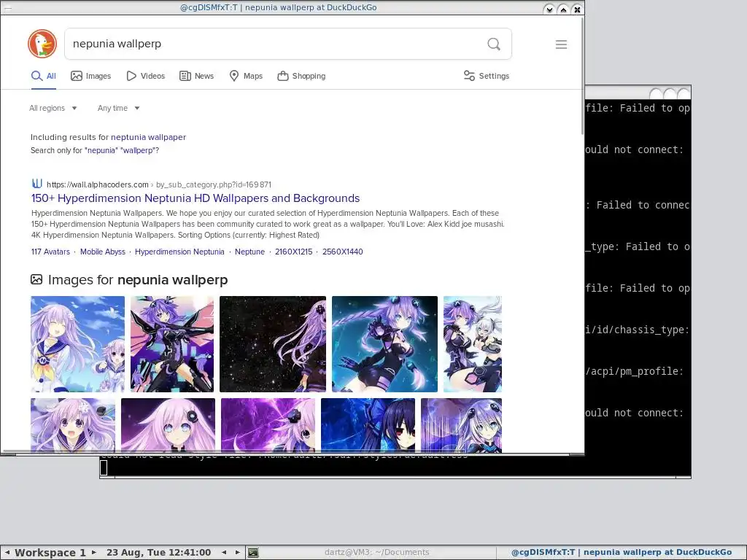Image resolution: width=747 pixels, height=560 pixels.
Task: Open third bottom-row thumbnail with purple streaks
Action: [268, 425]
